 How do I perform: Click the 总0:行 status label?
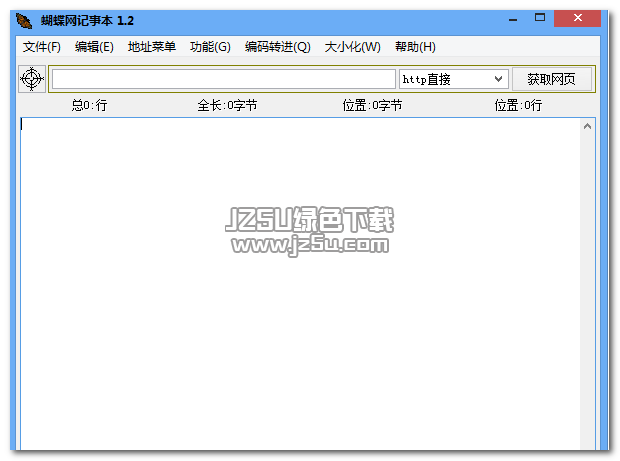click(89, 105)
